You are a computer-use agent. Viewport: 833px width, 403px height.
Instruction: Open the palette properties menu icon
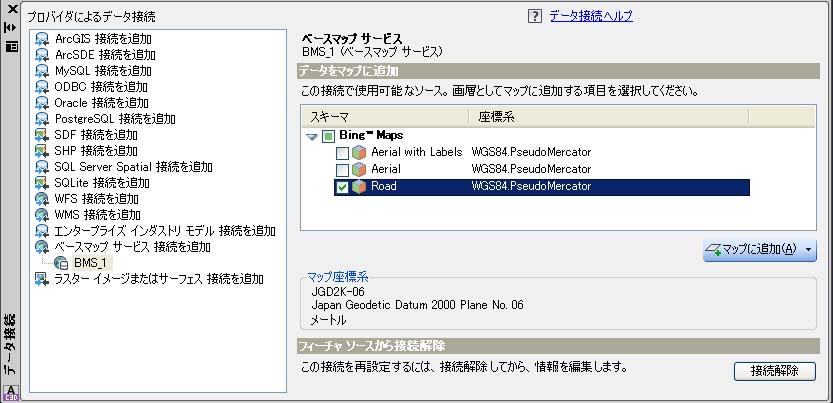12,46
